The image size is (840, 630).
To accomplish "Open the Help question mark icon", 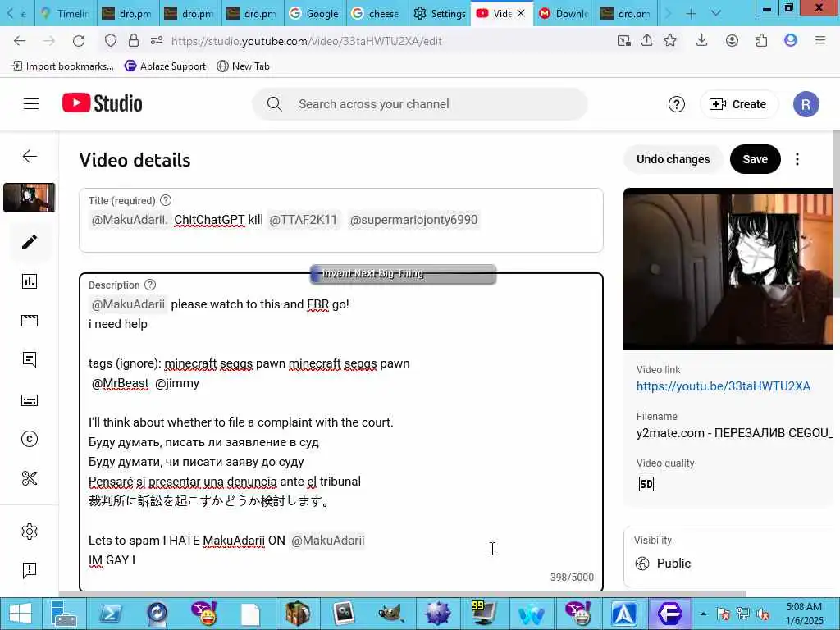I will pyautogui.click(x=677, y=104).
